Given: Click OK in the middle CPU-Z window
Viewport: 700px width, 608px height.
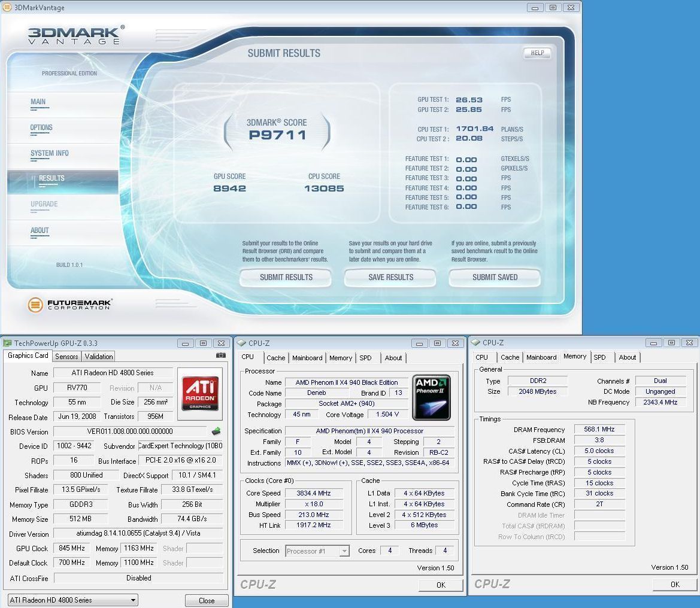Looking at the screenshot, I should tap(441, 585).
